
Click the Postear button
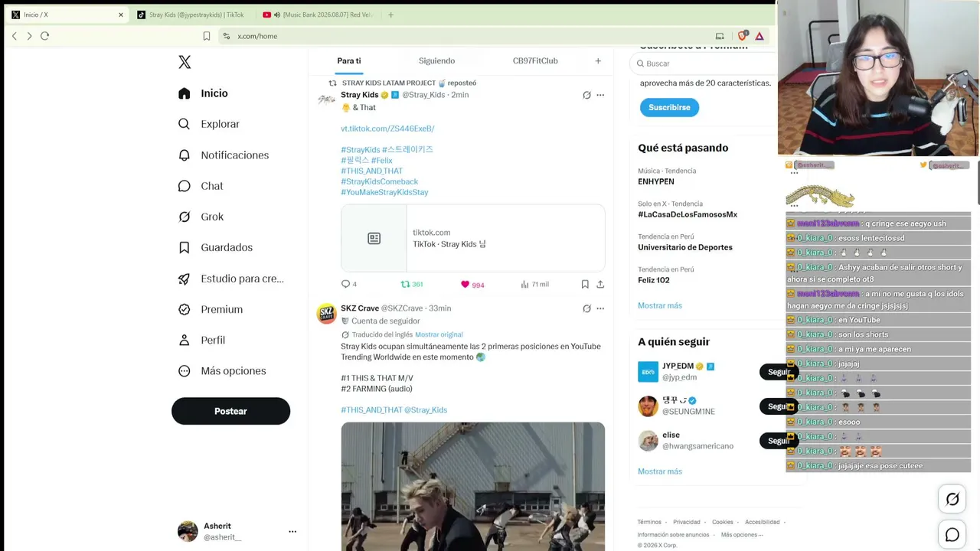(x=230, y=411)
